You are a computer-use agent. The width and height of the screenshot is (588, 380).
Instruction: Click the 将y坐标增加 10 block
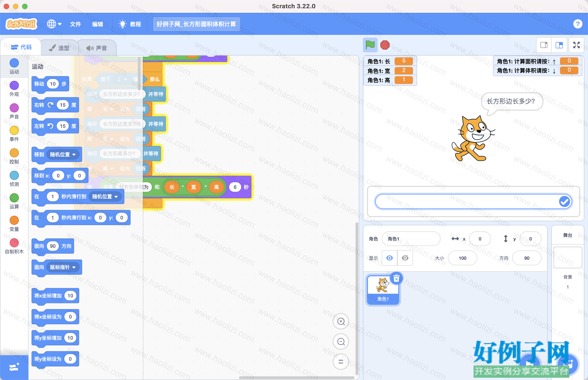coord(55,338)
